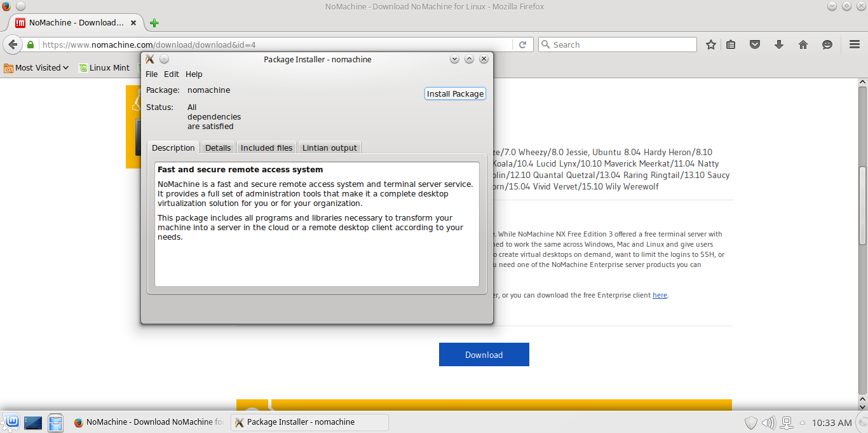The width and height of the screenshot is (868, 433).
Task: Click the show desktop taskbar icon
Action: pos(33,422)
